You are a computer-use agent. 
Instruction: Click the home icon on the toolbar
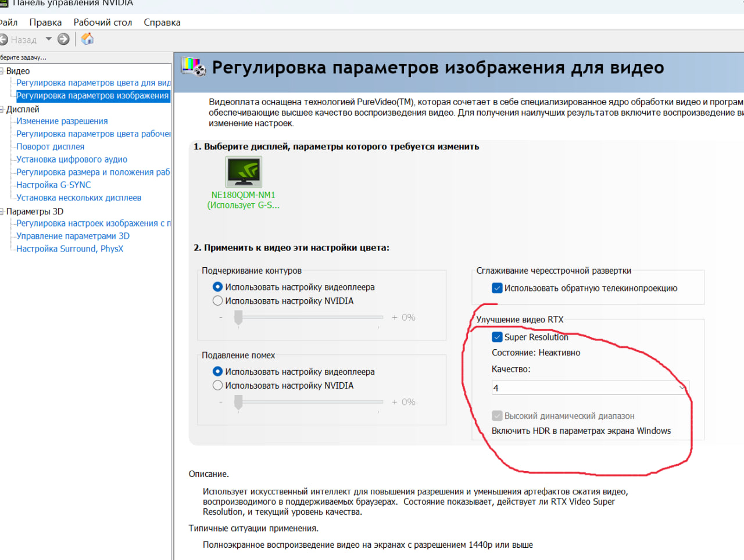87,39
